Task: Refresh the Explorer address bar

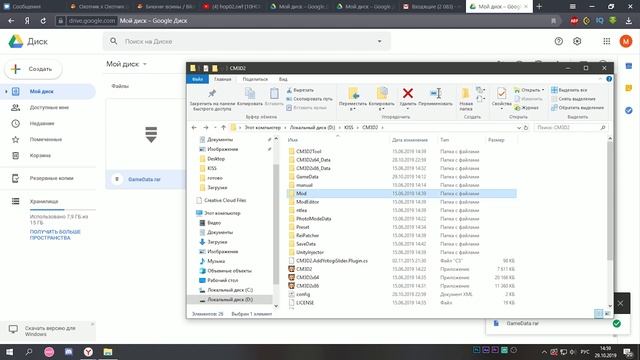Action: 526,128
